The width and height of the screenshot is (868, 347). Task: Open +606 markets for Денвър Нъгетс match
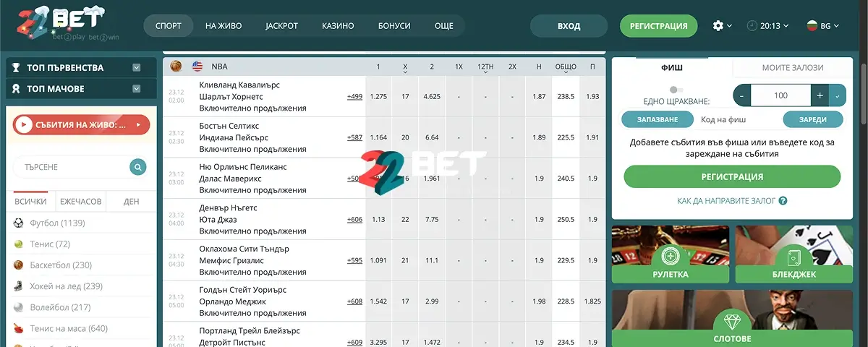tap(354, 219)
